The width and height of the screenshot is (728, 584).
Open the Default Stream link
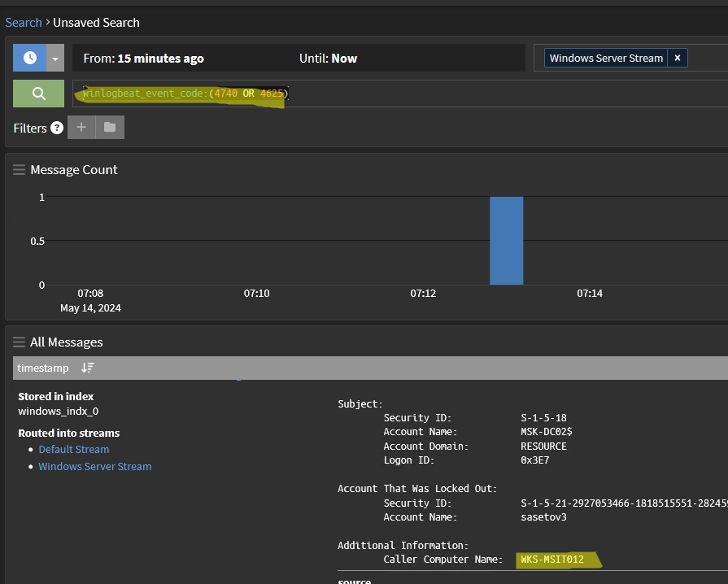click(x=74, y=449)
